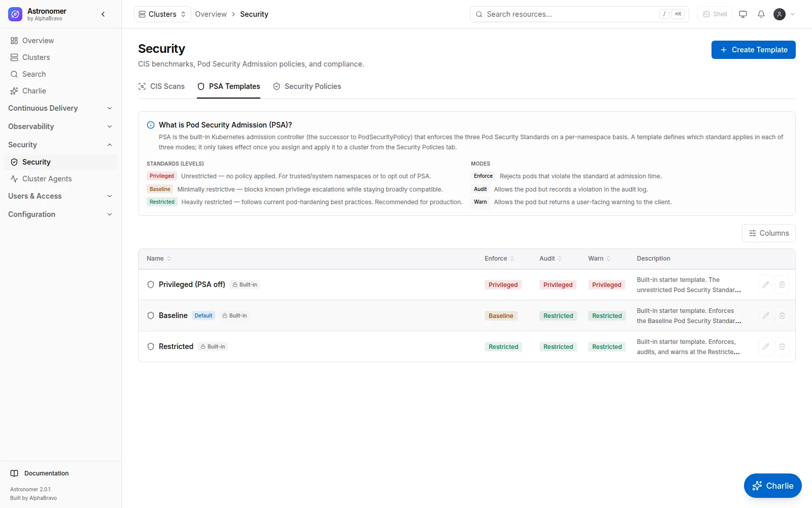Switch to the CIS Scans tab
This screenshot has height=508, width=812.
tap(161, 86)
